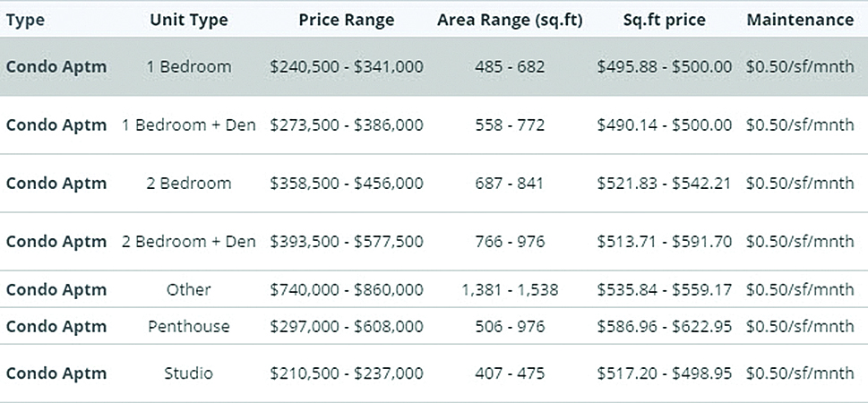Select the 2 Bedroom unit type cell
868x403 pixels.
coord(189,184)
